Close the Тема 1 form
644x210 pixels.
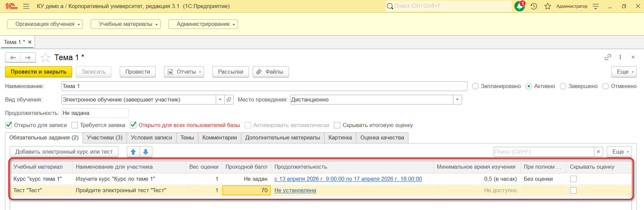tap(633, 57)
